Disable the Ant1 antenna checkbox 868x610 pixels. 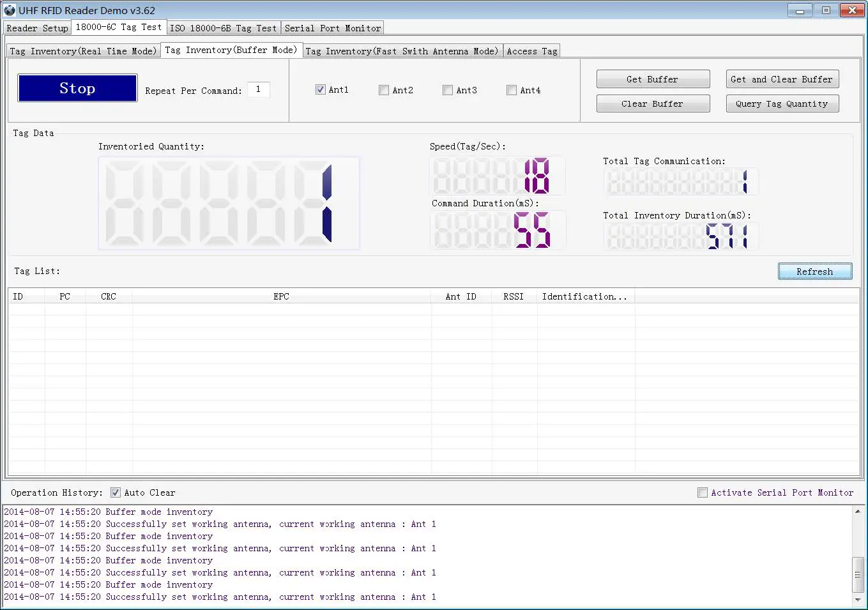coord(320,89)
